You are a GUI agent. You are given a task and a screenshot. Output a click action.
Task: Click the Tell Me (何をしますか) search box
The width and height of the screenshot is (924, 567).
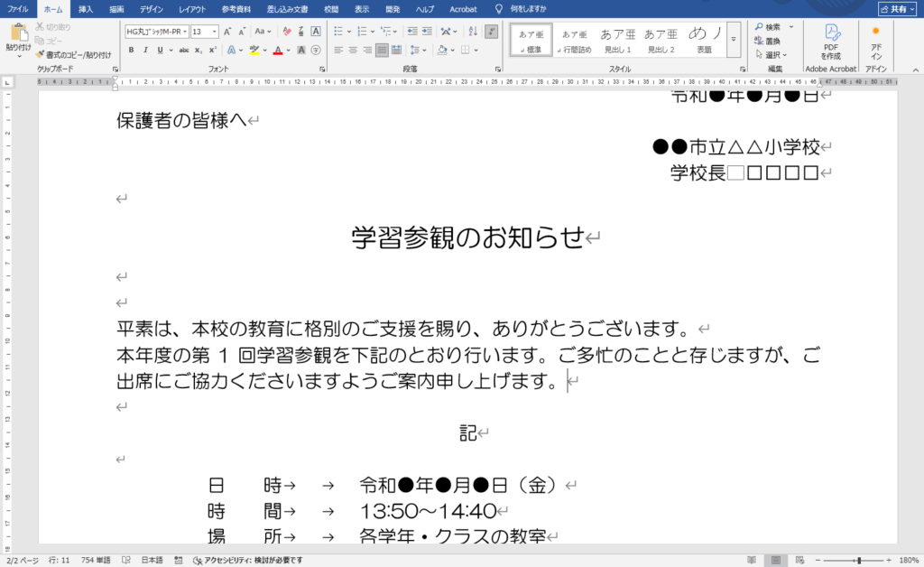tap(521, 9)
